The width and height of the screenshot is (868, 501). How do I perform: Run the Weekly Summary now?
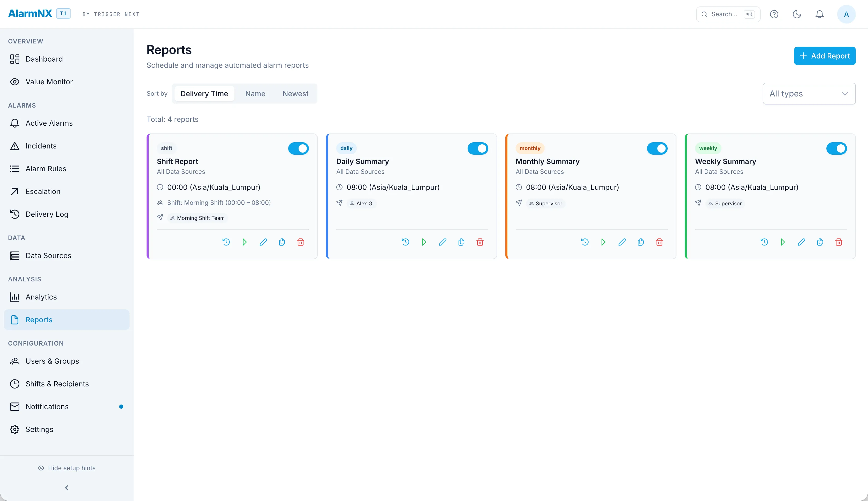click(783, 242)
